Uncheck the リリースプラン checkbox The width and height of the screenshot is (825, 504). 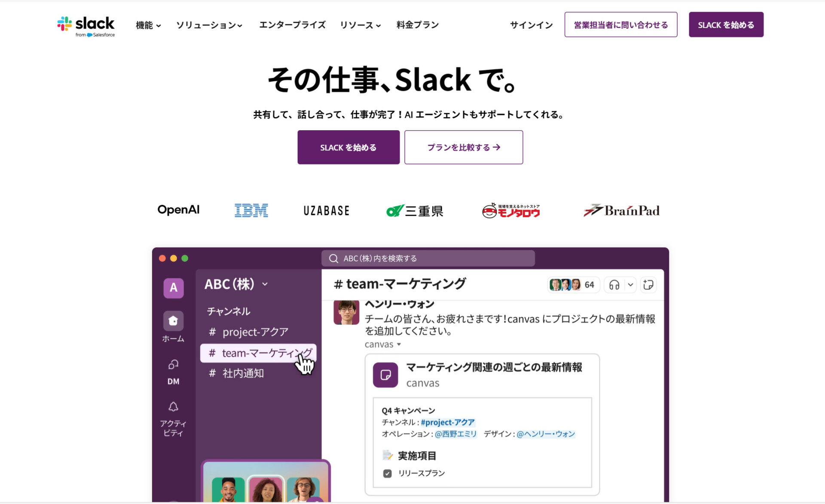[x=386, y=473]
